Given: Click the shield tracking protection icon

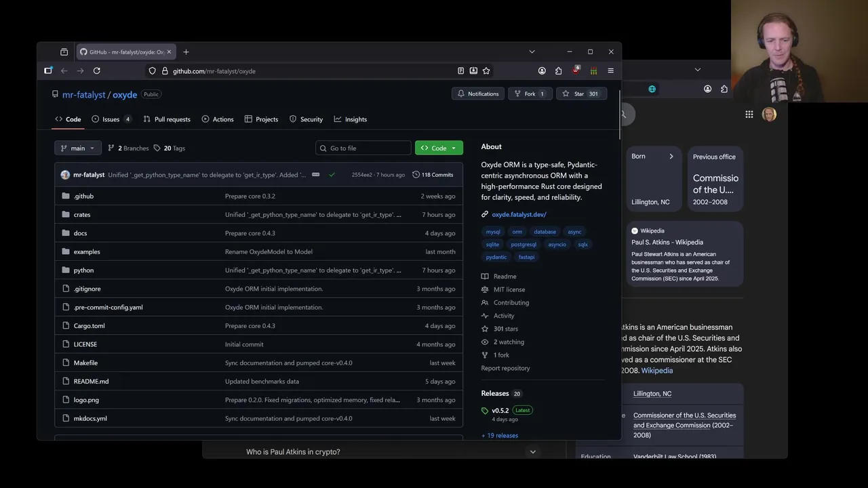Looking at the screenshot, I should (152, 70).
